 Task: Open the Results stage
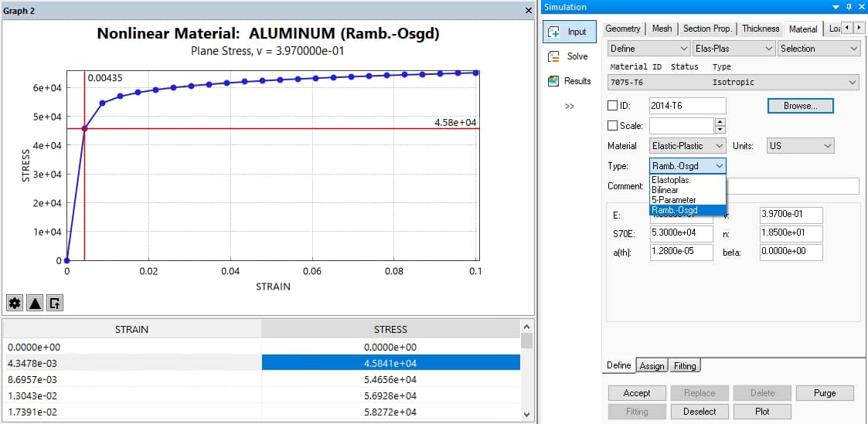tap(568, 81)
